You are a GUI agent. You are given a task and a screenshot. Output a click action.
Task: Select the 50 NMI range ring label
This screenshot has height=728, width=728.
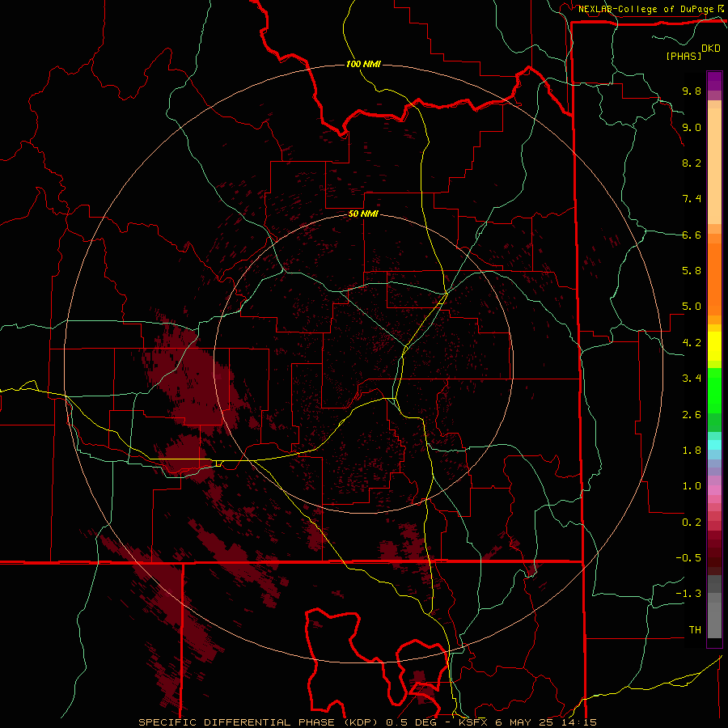tap(363, 214)
